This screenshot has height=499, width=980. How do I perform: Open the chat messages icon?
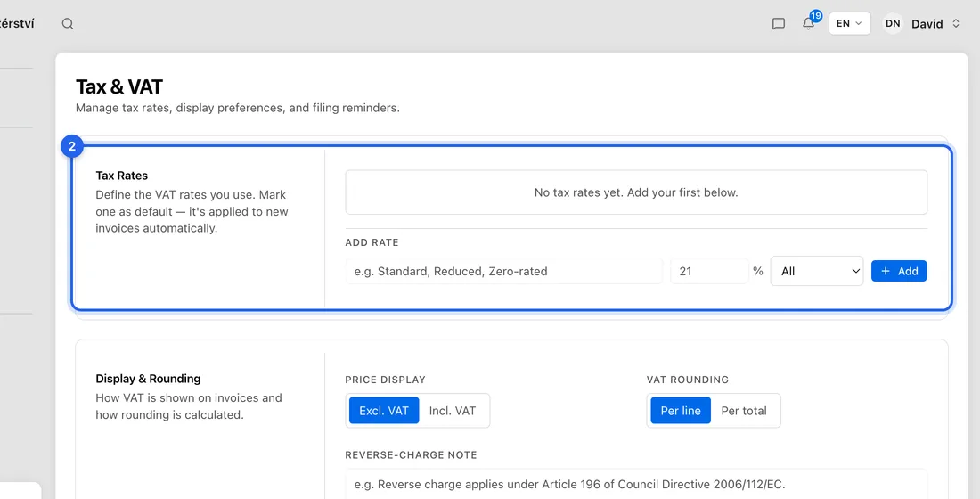coord(778,24)
